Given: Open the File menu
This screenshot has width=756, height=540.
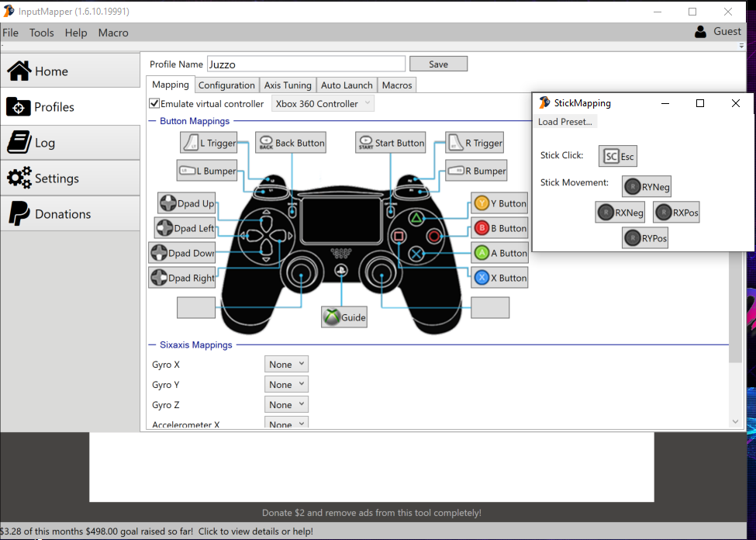Looking at the screenshot, I should click(x=10, y=33).
